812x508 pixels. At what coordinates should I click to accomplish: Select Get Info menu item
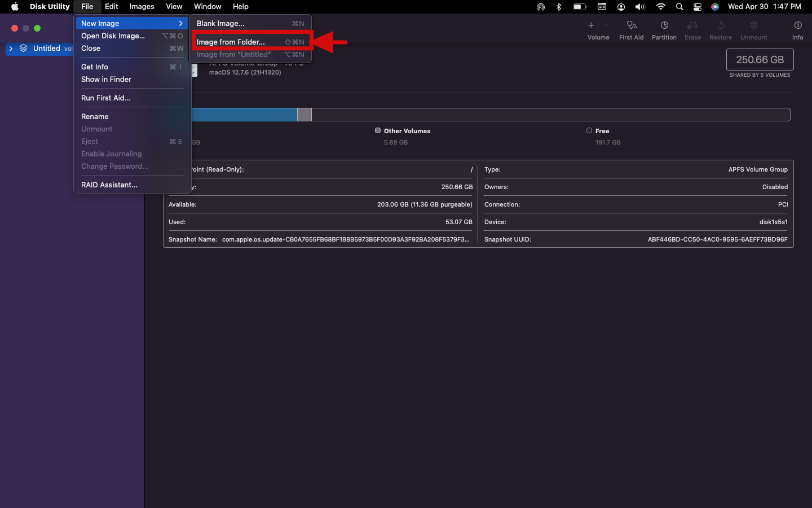click(x=132, y=67)
